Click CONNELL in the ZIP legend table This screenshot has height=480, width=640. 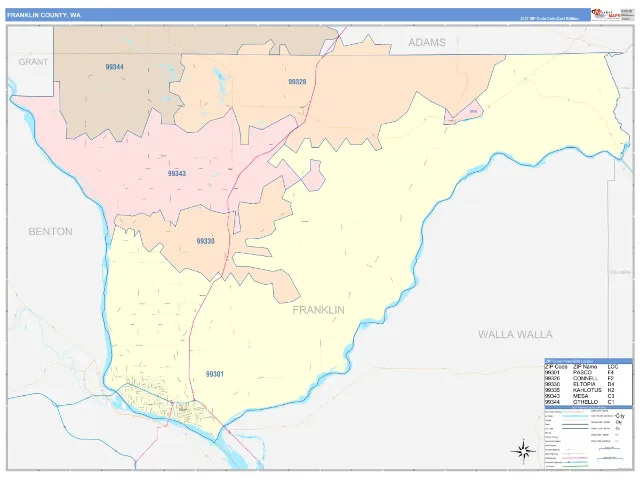click(585, 378)
